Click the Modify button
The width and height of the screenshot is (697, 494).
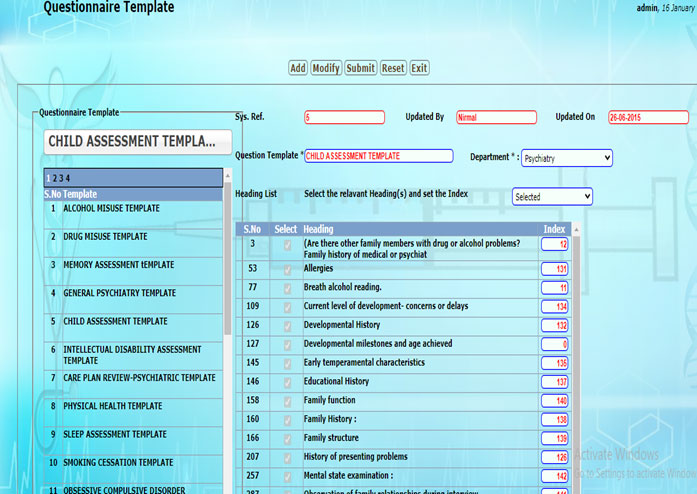click(326, 68)
